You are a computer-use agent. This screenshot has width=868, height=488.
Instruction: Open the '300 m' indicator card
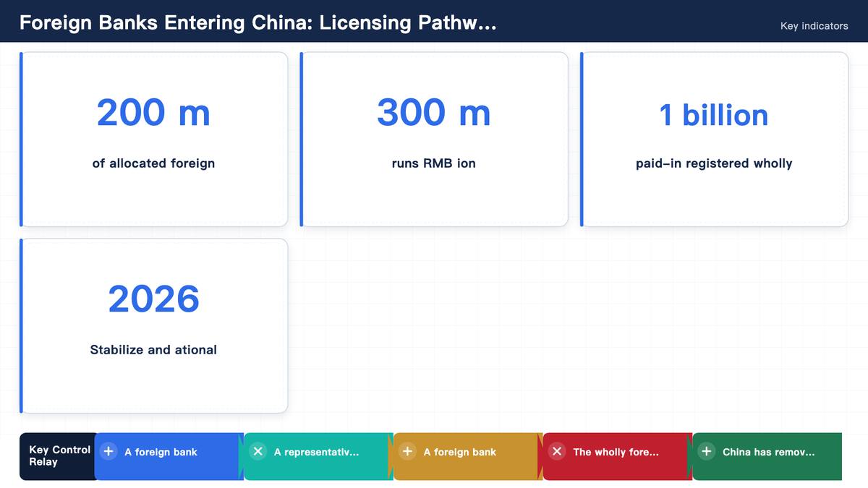pos(434,139)
